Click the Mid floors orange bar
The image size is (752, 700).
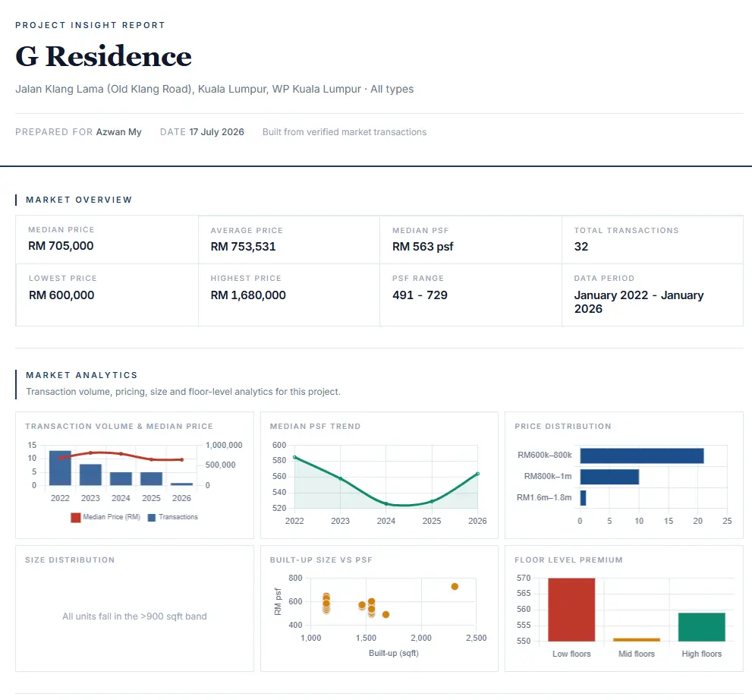click(x=637, y=639)
